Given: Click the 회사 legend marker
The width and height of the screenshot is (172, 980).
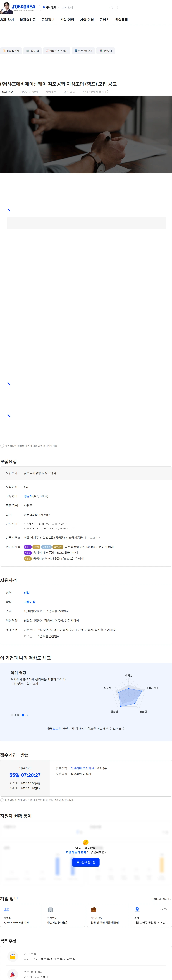Looking at the screenshot, I should click(x=12, y=715).
